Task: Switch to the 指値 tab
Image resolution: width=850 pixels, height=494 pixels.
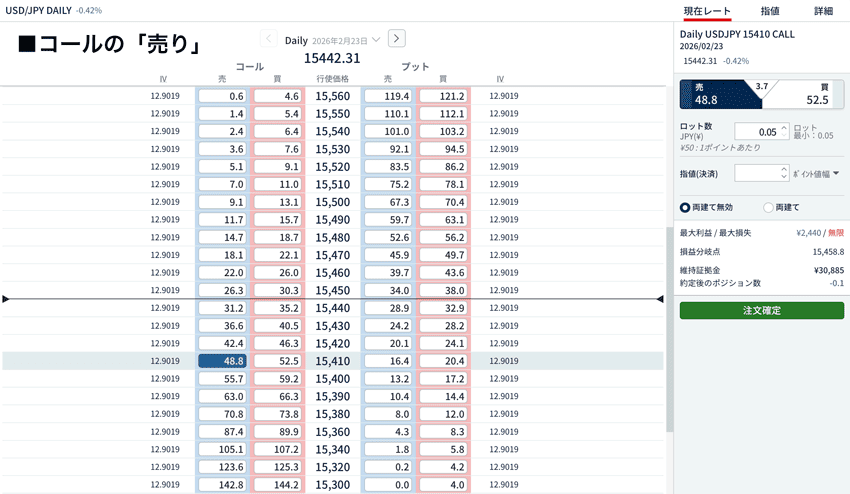Action: 770,10
